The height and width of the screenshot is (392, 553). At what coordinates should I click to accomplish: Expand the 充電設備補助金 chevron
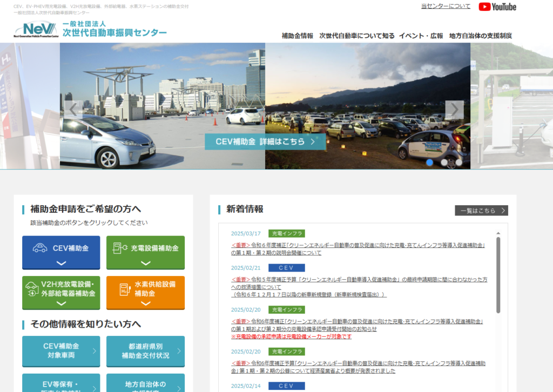pos(146,263)
